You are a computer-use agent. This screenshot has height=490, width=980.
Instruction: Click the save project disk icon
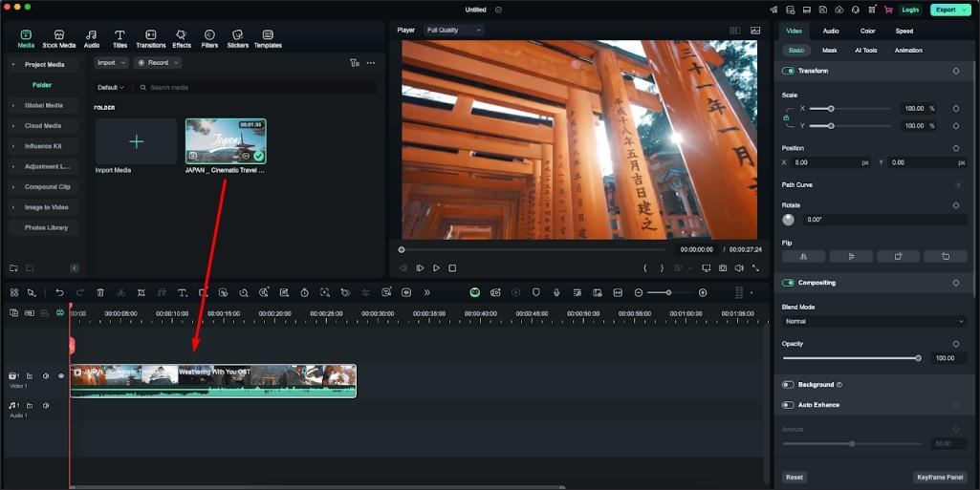click(822, 10)
